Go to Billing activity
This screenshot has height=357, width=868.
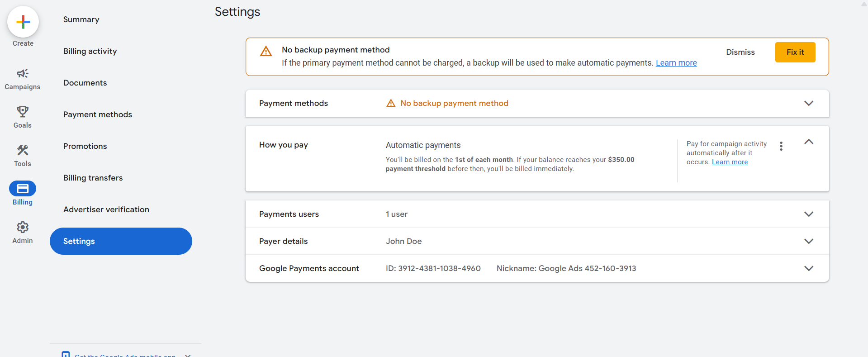(90, 51)
